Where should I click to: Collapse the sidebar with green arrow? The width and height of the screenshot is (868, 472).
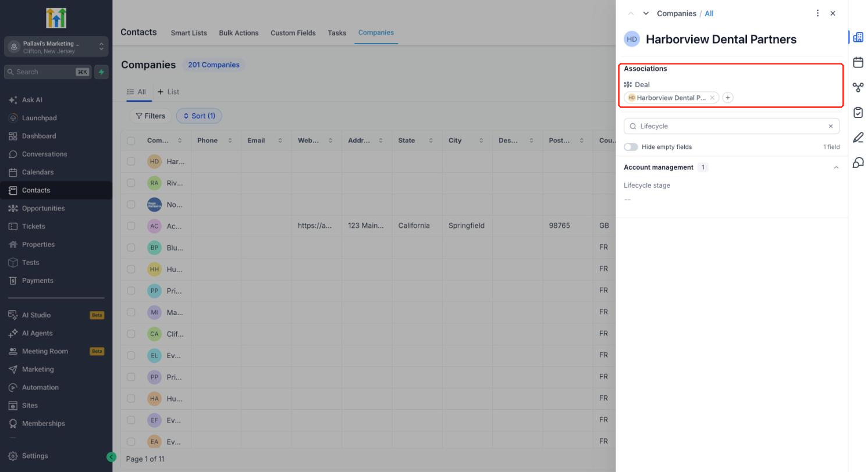click(112, 457)
